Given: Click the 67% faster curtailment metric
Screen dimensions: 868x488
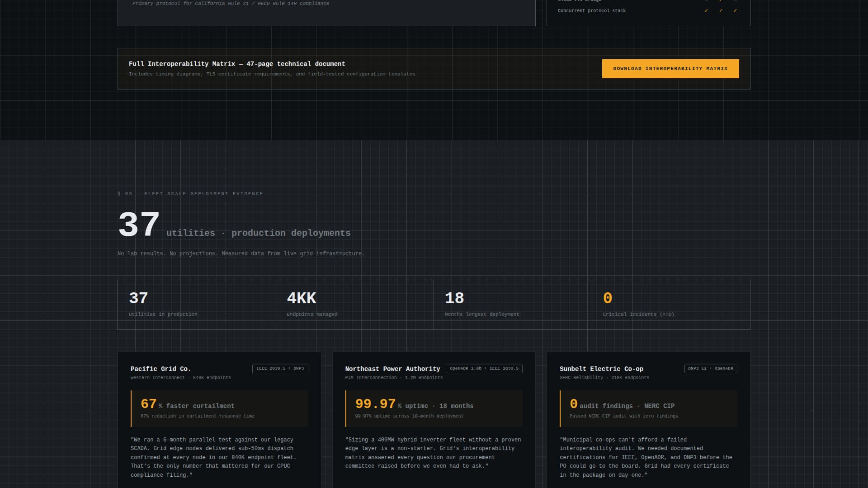Looking at the screenshot, I should (x=219, y=408).
